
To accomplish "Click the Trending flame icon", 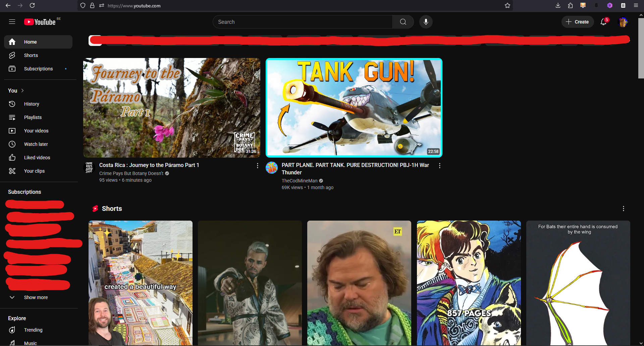I will 12,330.
